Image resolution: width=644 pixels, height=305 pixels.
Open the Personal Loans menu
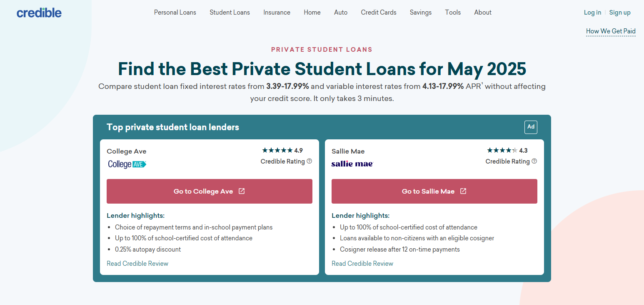(x=175, y=13)
